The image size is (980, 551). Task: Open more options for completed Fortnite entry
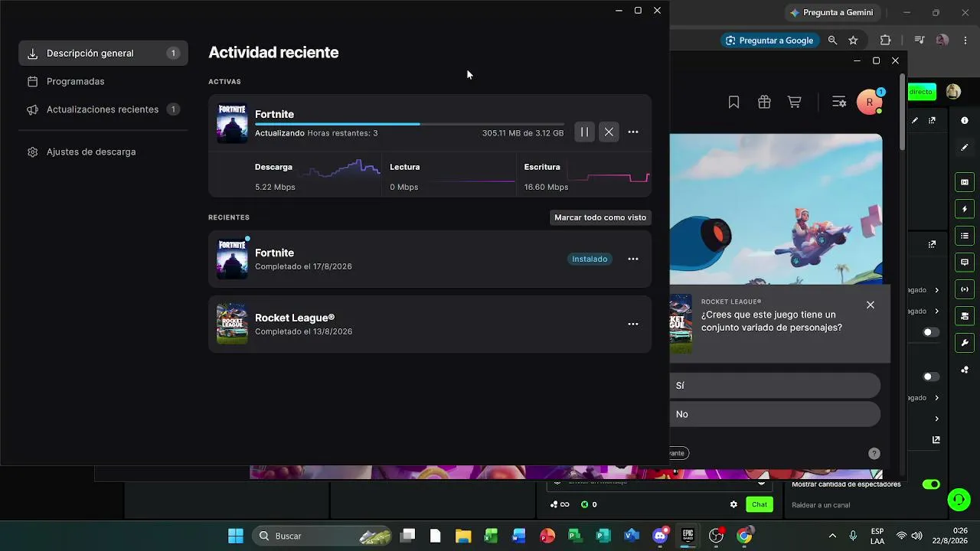[633, 259]
